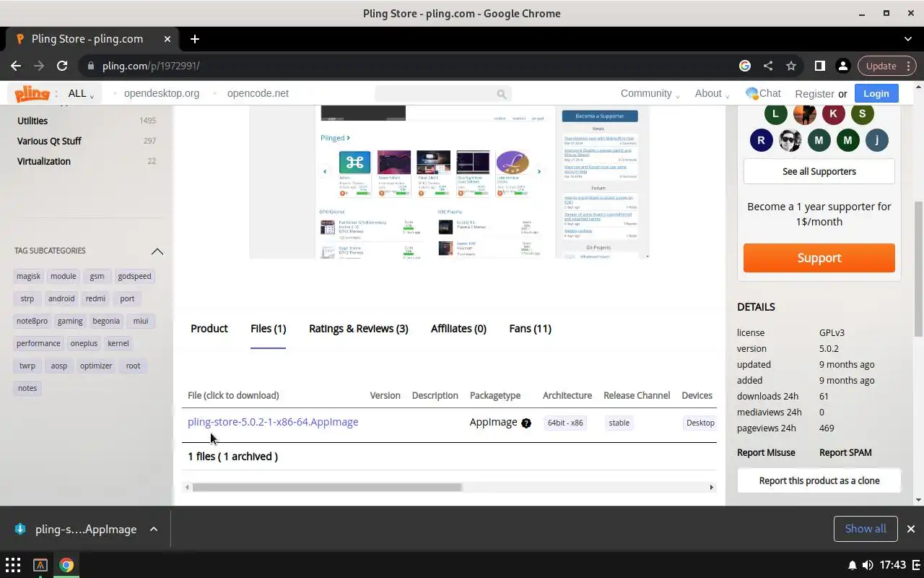The image size is (924, 578).
Task: Open the About dropdown menu
Action: click(712, 93)
